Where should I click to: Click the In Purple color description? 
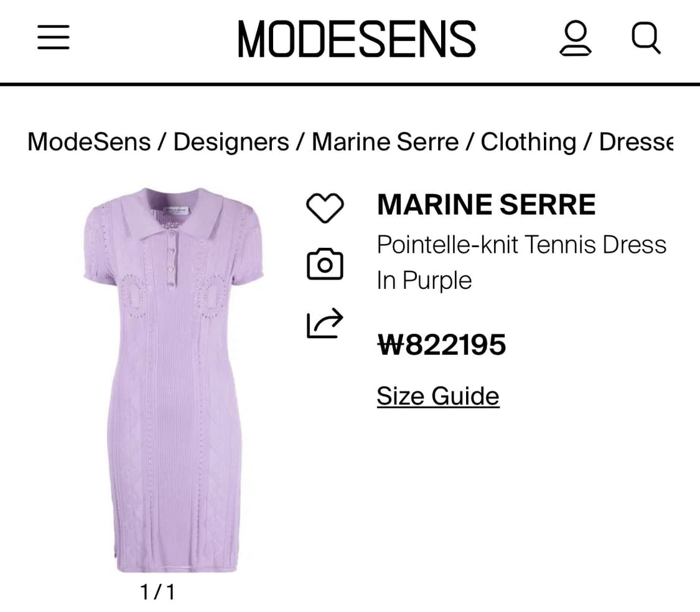tap(424, 281)
